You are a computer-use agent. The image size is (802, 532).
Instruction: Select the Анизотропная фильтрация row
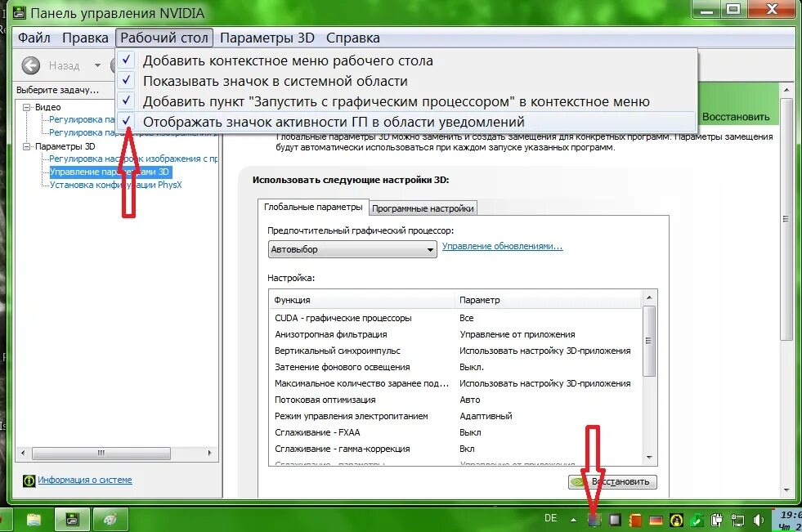455,334
